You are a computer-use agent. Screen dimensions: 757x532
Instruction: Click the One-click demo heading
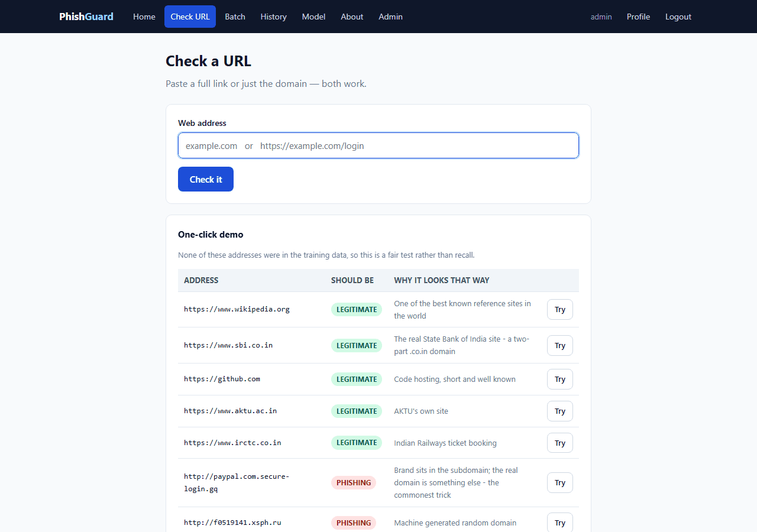point(211,235)
